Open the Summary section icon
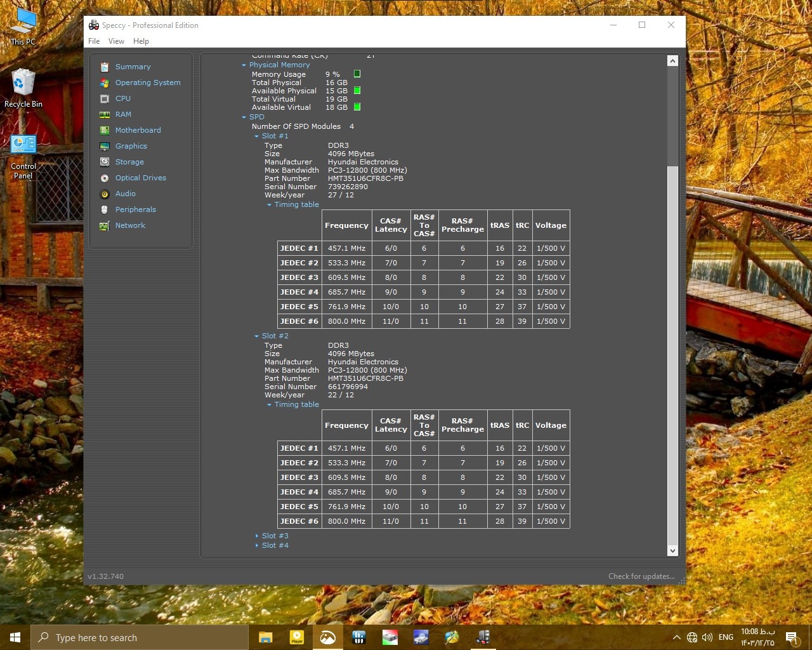812x650 pixels. tap(105, 67)
